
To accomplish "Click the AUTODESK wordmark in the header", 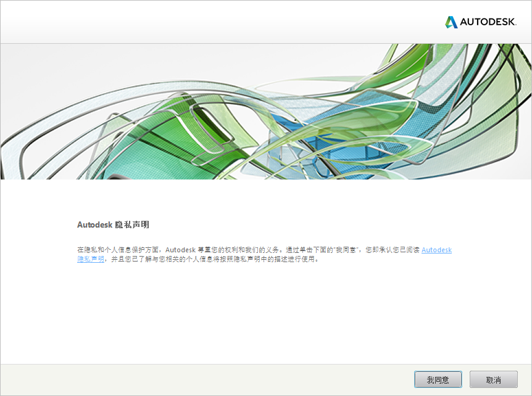I will coord(489,20).
